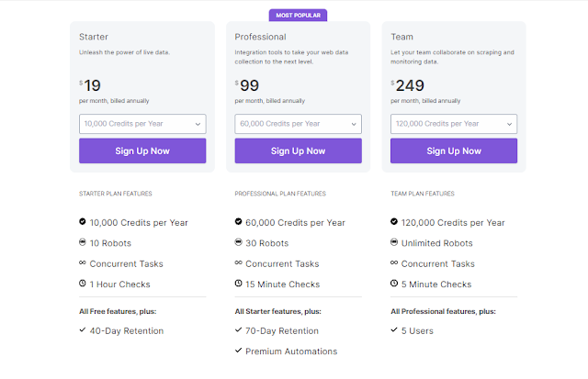
Task: Click the Most Popular badge
Action: (298, 16)
